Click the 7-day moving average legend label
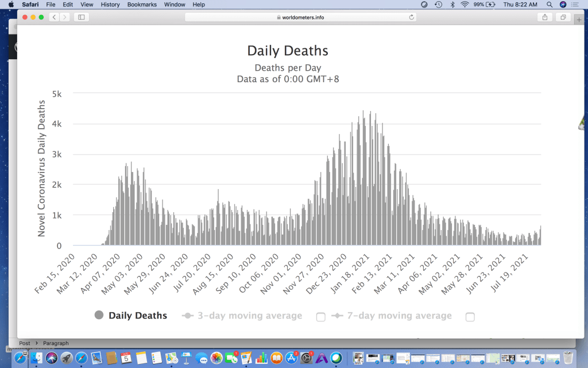588x368 pixels. pos(399,316)
